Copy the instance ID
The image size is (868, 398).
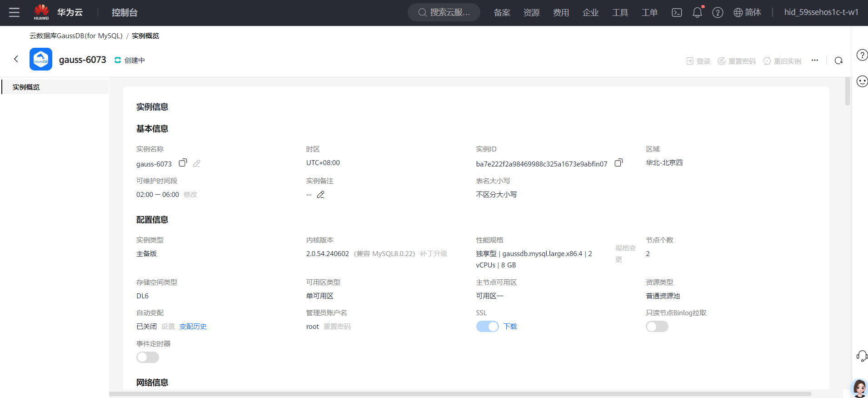click(x=619, y=163)
